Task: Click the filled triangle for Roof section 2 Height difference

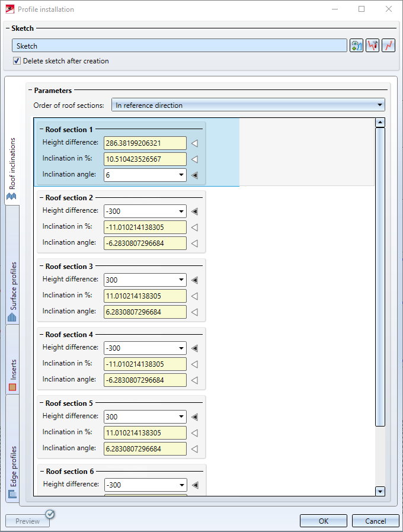Action: 194,211
